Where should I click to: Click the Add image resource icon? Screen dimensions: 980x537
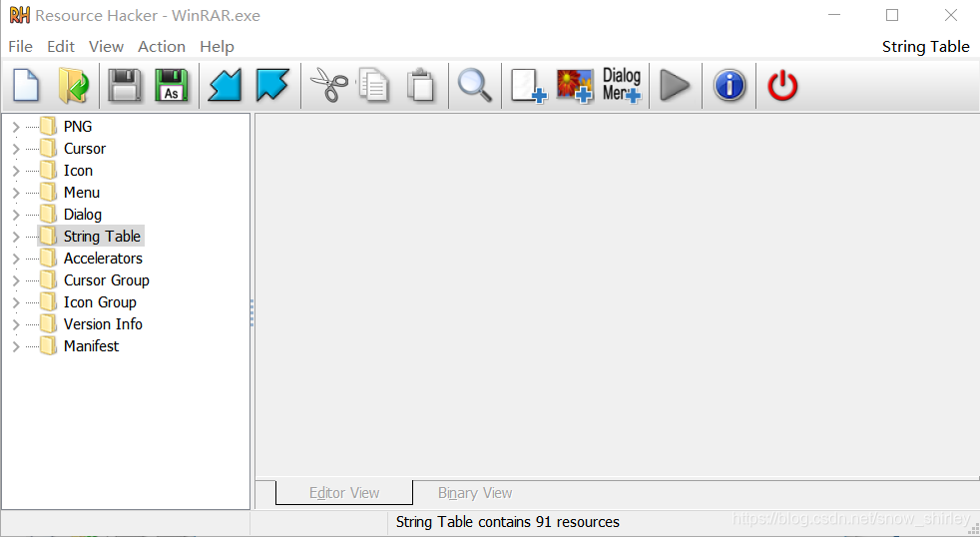tap(575, 86)
